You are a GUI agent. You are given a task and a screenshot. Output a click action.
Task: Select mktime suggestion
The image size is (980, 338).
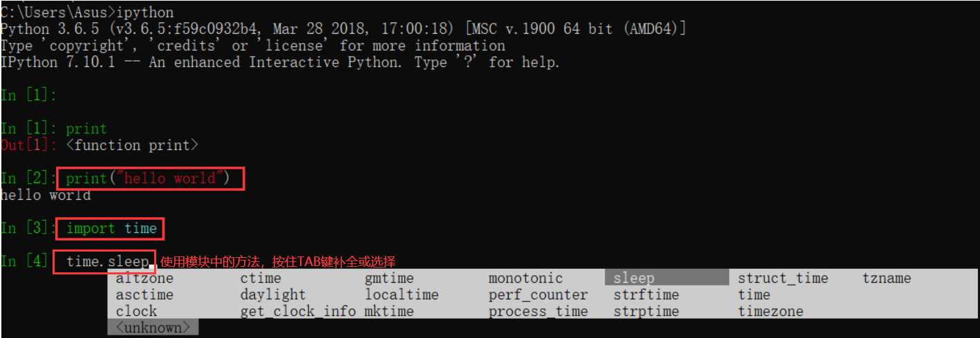(x=389, y=312)
